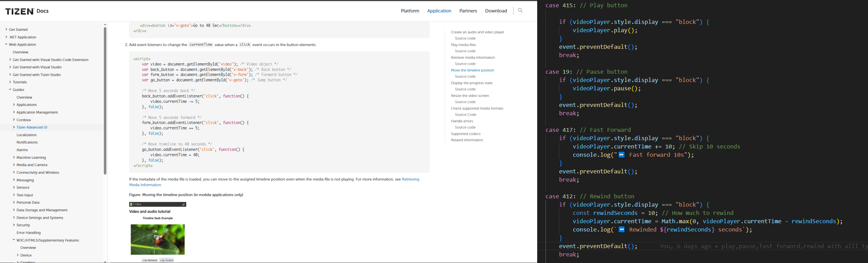Expand the Machine Learning node
This screenshot has height=263, width=868.
pos(14,157)
